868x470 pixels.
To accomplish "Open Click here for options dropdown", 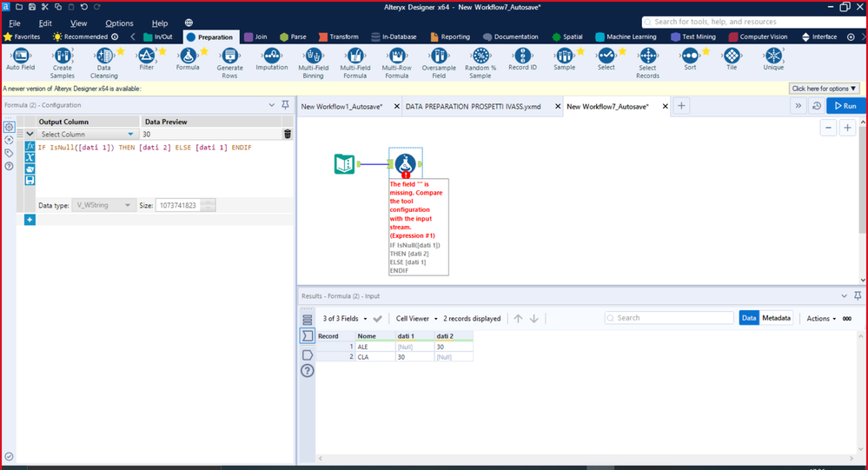I will pyautogui.click(x=824, y=89).
